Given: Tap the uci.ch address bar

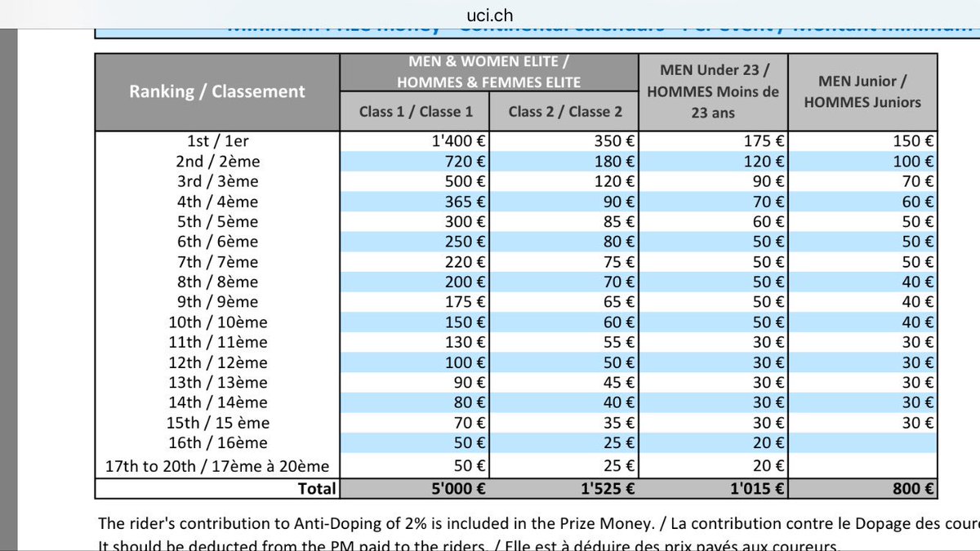Looking at the screenshot, I should tap(489, 15).
